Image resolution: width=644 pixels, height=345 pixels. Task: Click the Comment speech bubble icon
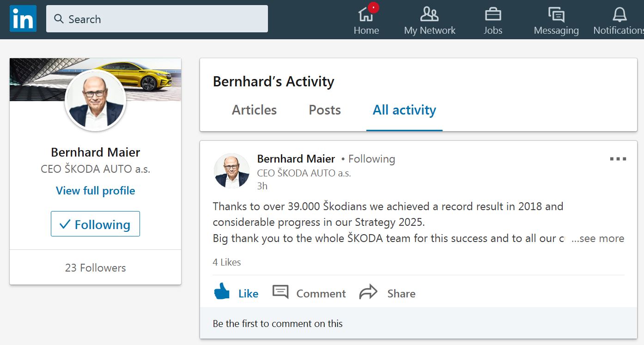[280, 292]
